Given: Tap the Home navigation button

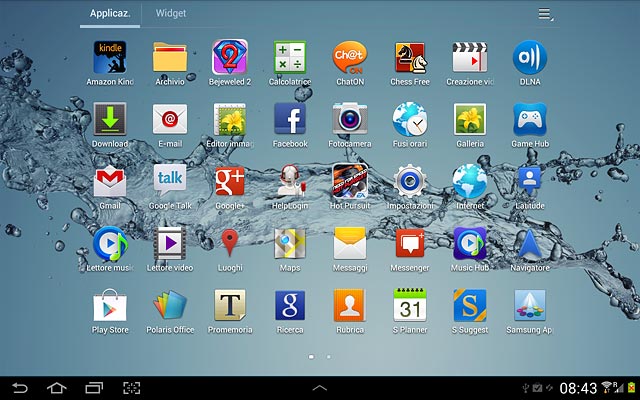Looking at the screenshot, I should (x=57, y=388).
